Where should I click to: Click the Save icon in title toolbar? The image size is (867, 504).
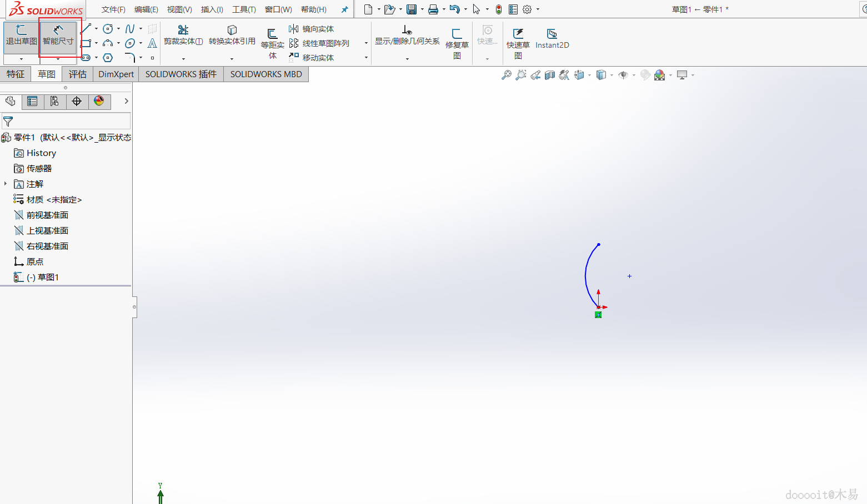[x=412, y=9]
